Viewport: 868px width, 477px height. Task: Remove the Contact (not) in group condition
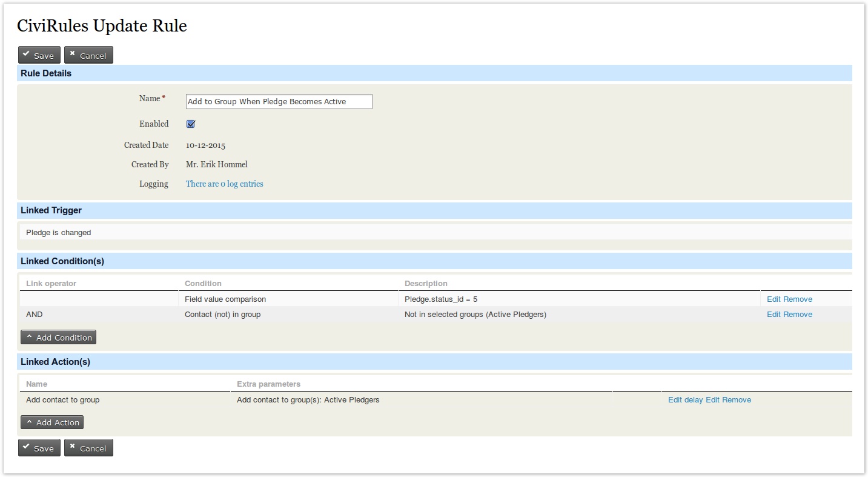[x=798, y=315]
